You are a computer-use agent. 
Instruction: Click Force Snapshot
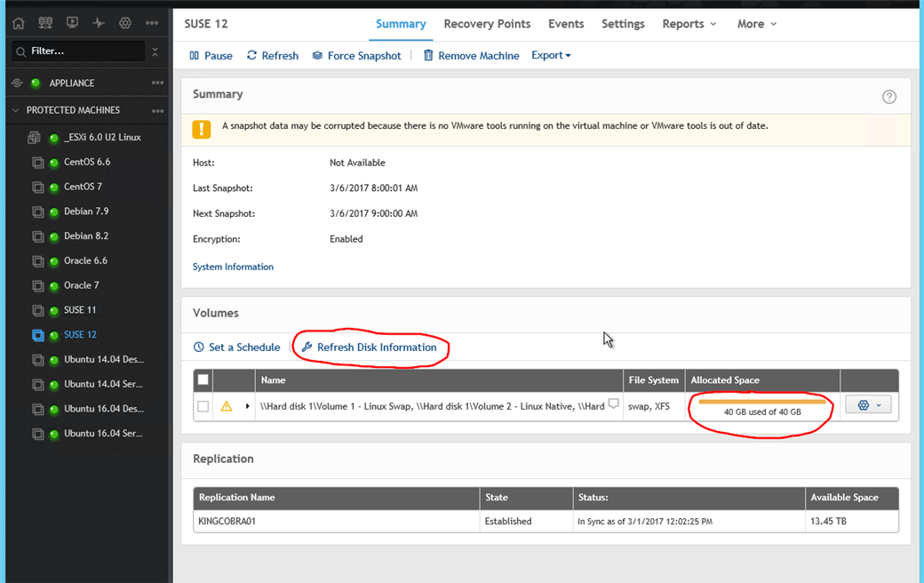(x=356, y=56)
